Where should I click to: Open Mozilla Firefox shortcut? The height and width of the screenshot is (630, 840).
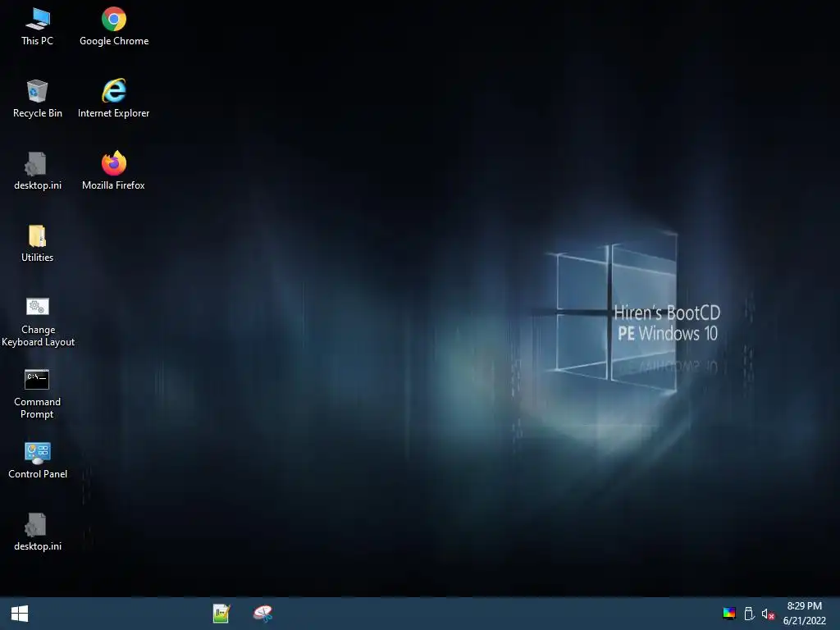(113, 171)
